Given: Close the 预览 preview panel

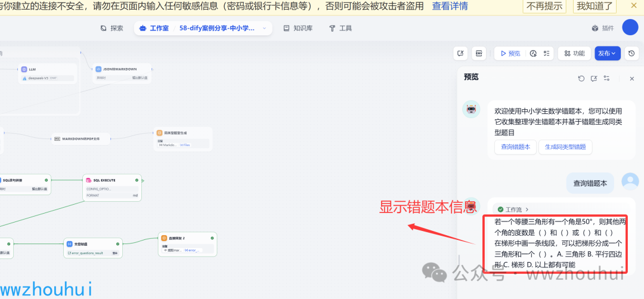Looking at the screenshot, I should (x=631, y=79).
